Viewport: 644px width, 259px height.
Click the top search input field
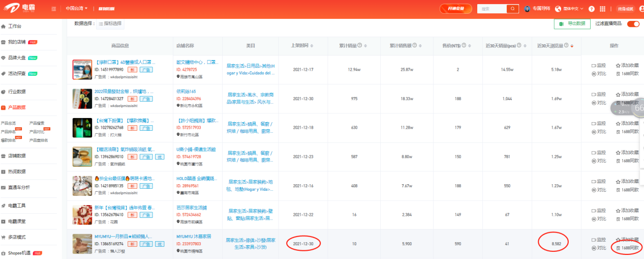click(x=492, y=9)
